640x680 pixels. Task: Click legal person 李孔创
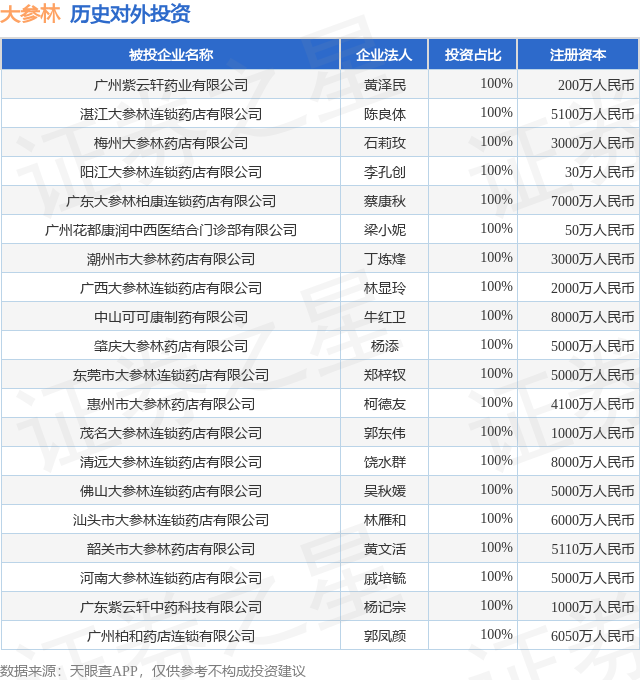(385, 172)
